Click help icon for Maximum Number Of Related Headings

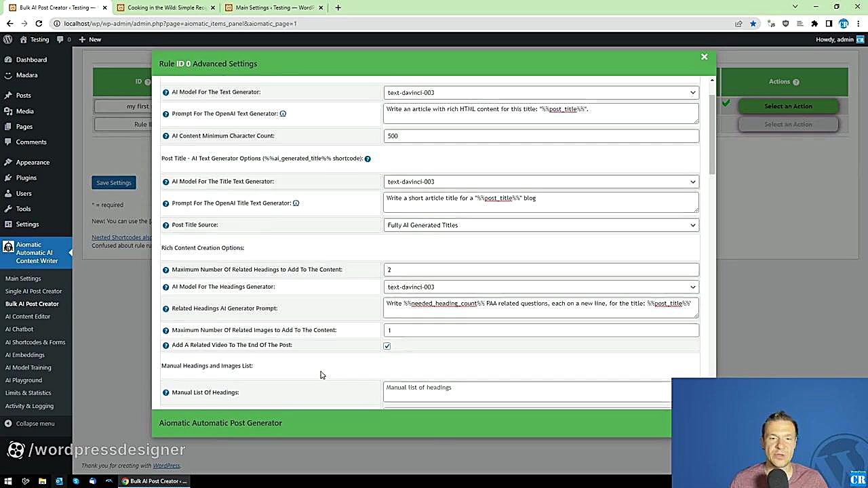[x=165, y=270]
